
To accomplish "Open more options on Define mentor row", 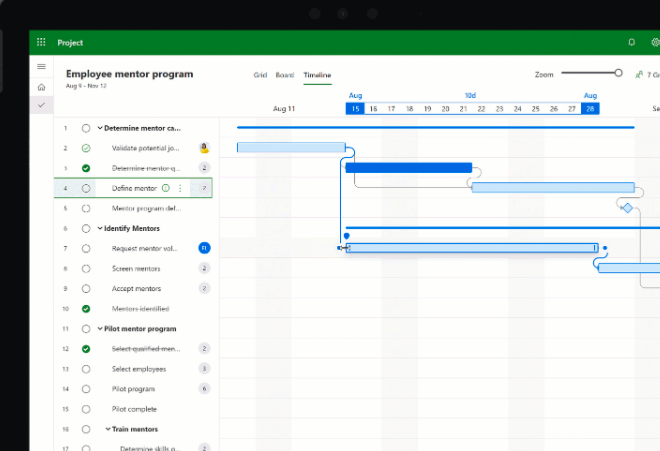I will click(x=180, y=188).
